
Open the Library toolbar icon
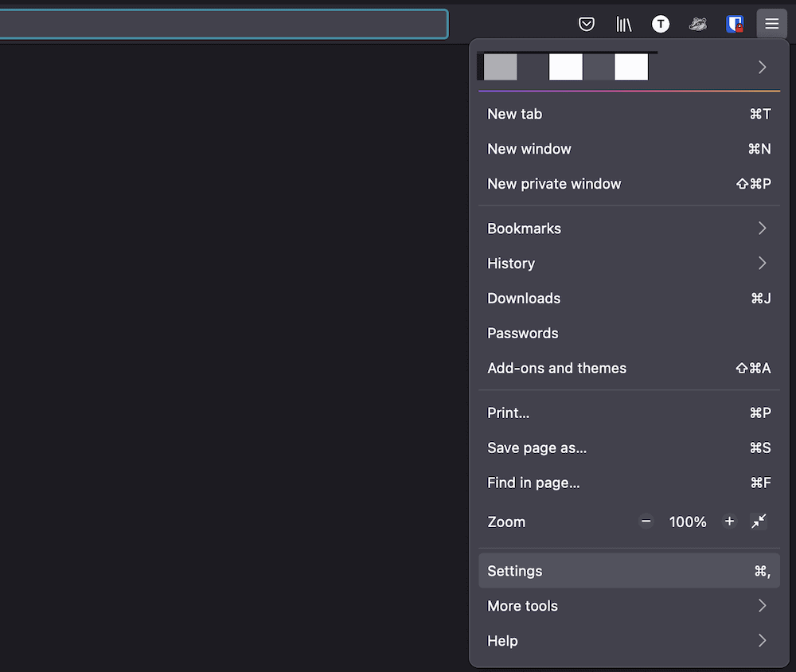(x=623, y=24)
